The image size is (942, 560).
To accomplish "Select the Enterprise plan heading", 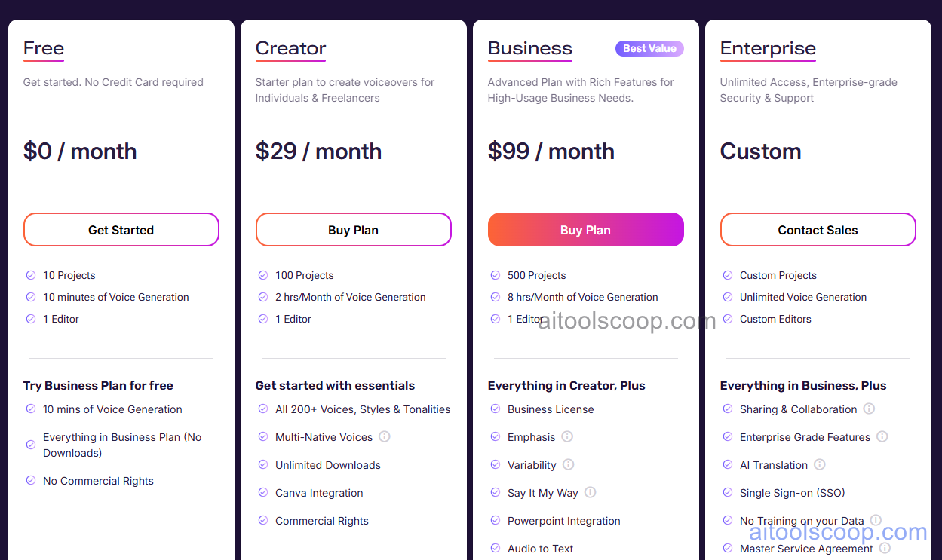I will coord(768,48).
